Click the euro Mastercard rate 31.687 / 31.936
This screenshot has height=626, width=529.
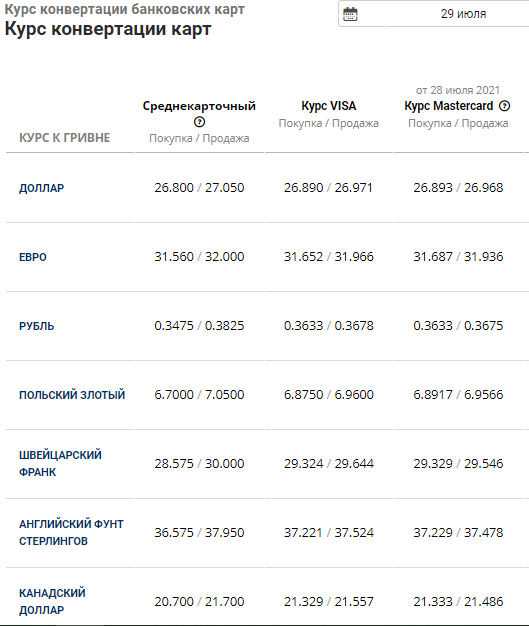click(x=458, y=257)
